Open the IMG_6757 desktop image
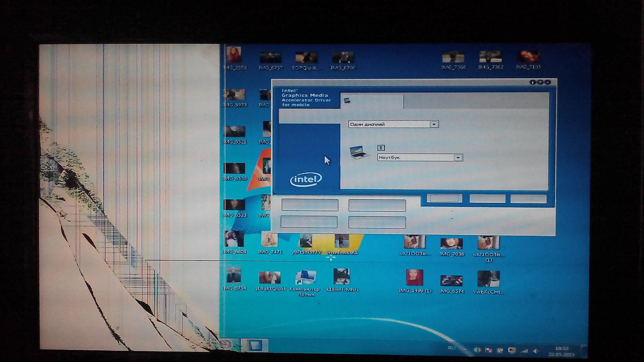The image size is (644, 362). tap(270, 59)
